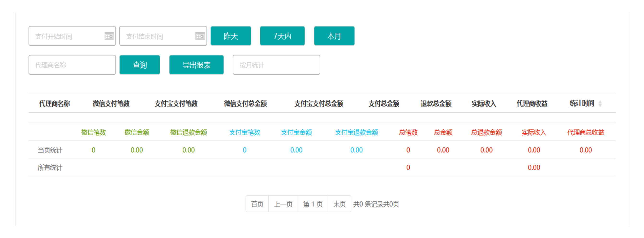Click 所有统计 value under red 实际收入
644x238 pixels.
click(534, 167)
